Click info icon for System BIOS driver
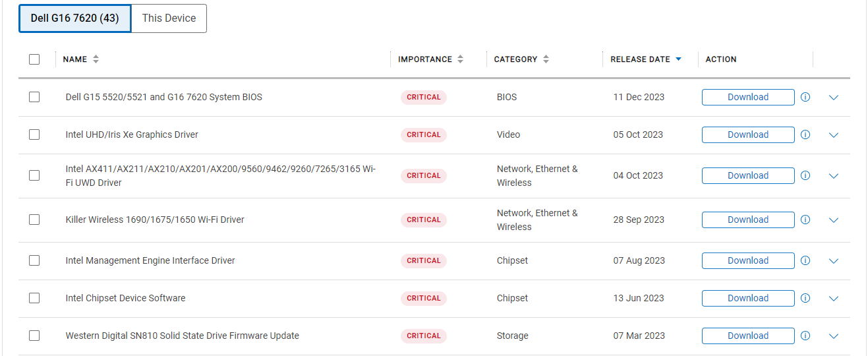This screenshot has height=356, width=868. pyautogui.click(x=805, y=97)
